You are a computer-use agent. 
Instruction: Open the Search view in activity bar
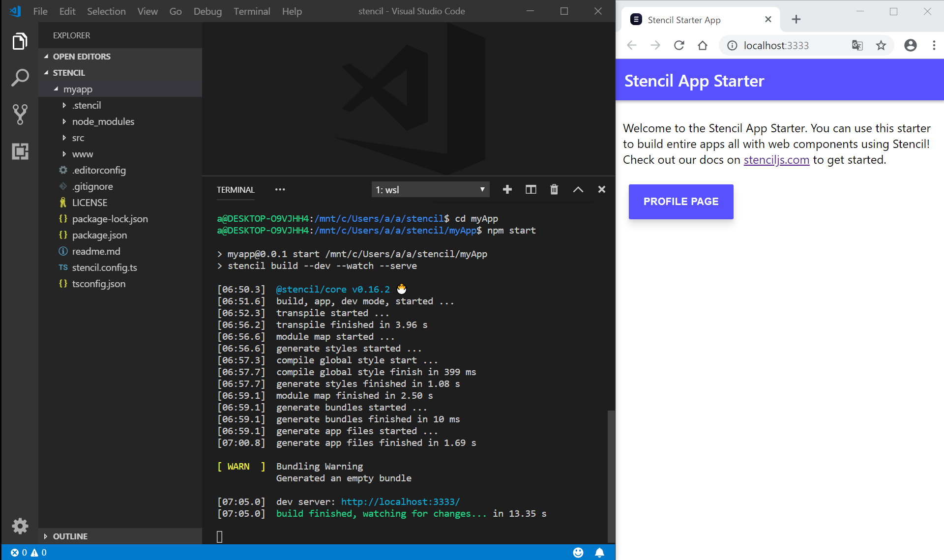[x=20, y=78]
